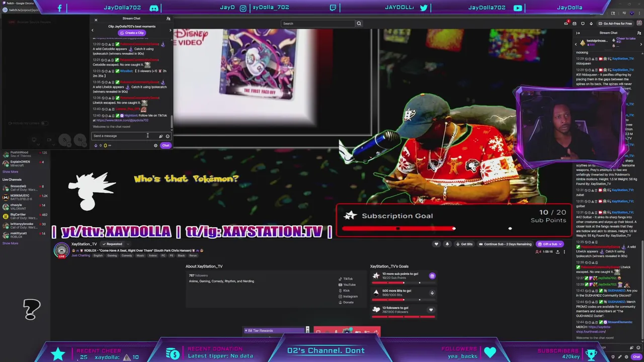Click Cheer to take #2 link

click(x=625, y=40)
